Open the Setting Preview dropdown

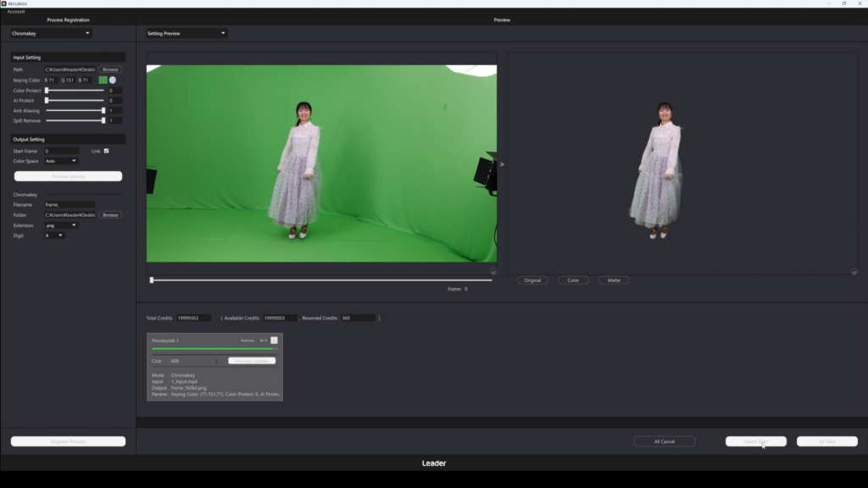point(186,33)
